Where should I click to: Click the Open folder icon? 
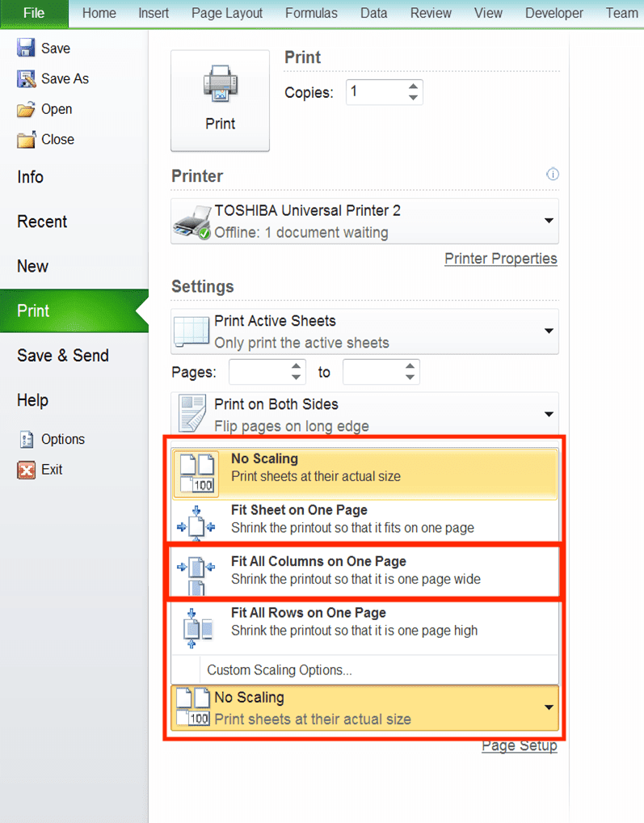click(26, 109)
